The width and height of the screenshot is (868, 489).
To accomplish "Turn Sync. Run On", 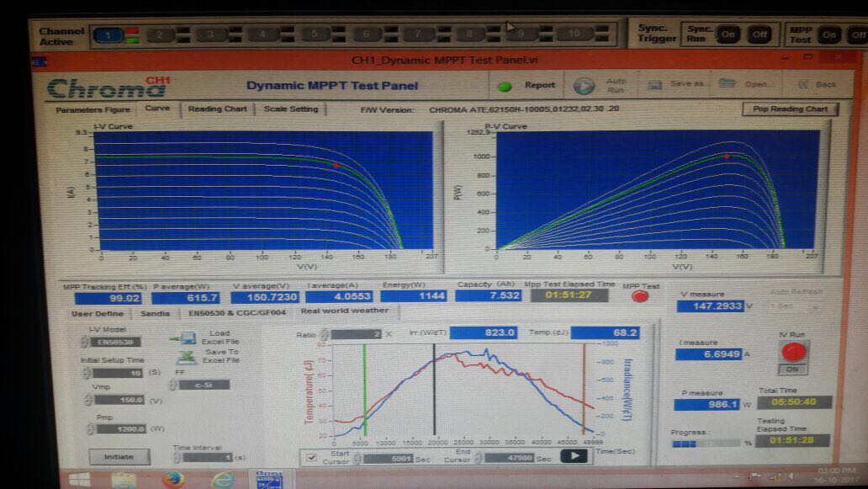I will (728, 35).
